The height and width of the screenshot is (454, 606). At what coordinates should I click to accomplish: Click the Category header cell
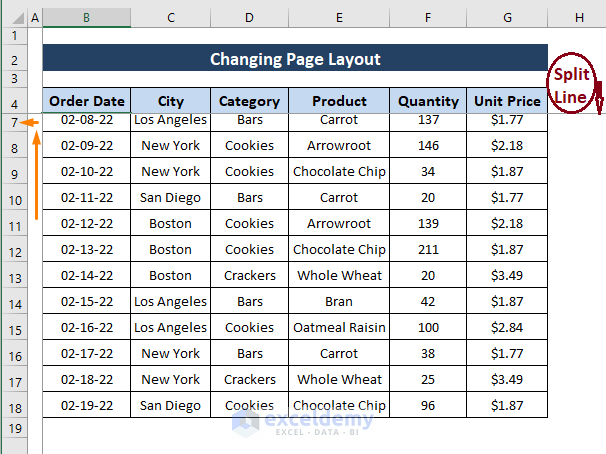tap(249, 101)
